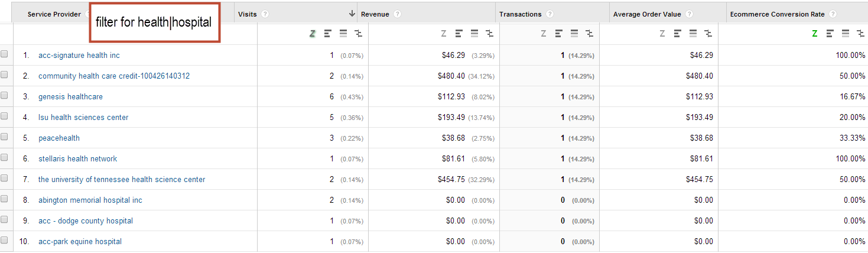Open the lsu health sciences center link
Screen dimensions: 868x253
point(83,117)
